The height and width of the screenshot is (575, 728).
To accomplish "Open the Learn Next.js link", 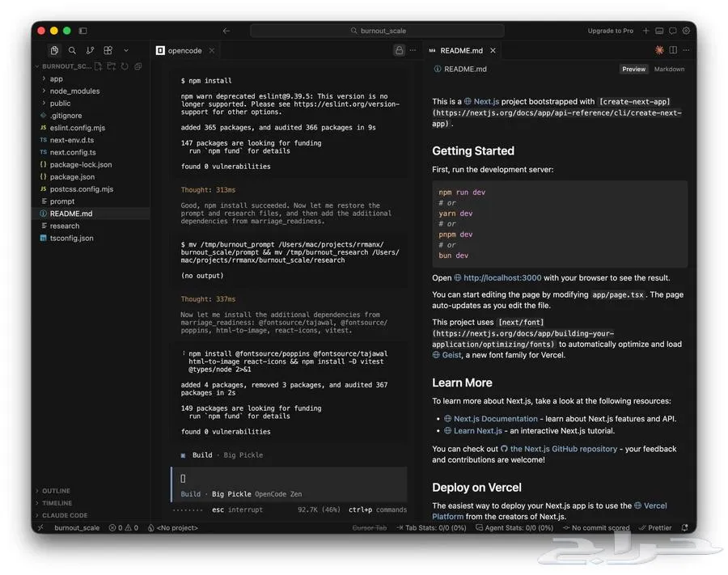I will tap(478, 431).
